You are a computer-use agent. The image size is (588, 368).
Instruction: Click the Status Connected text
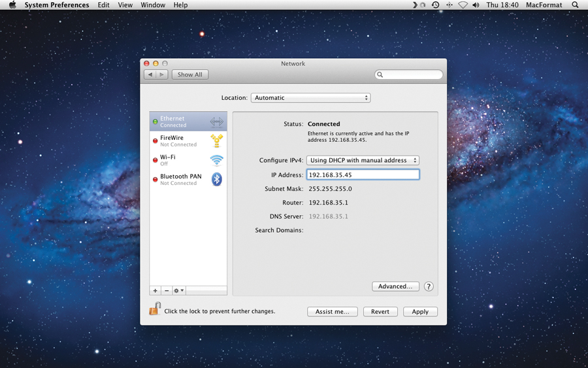coord(323,124)
